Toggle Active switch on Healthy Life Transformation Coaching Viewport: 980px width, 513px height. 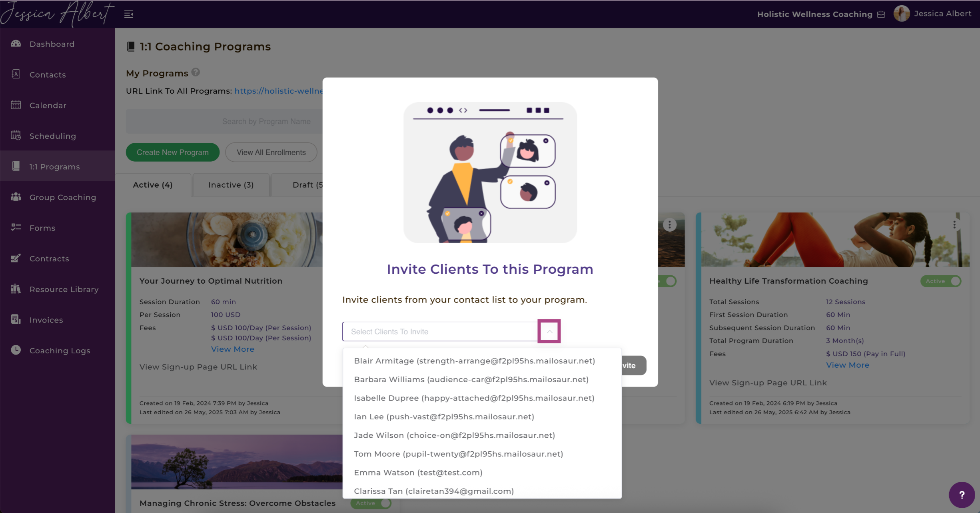941,281
